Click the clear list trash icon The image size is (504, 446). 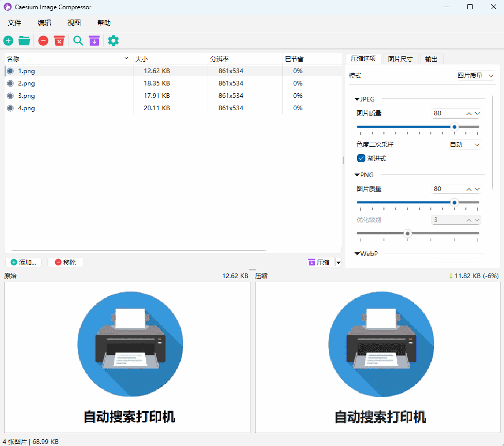pos(59,40)
